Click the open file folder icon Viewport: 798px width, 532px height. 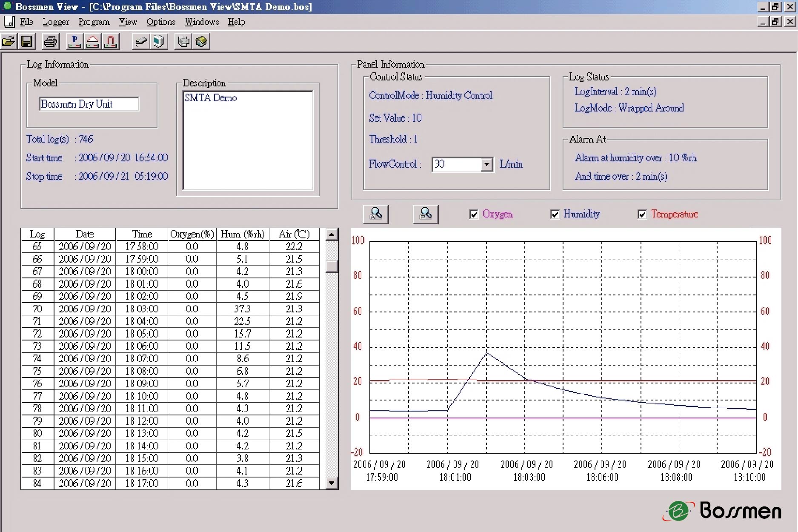[x=9, y=41]
